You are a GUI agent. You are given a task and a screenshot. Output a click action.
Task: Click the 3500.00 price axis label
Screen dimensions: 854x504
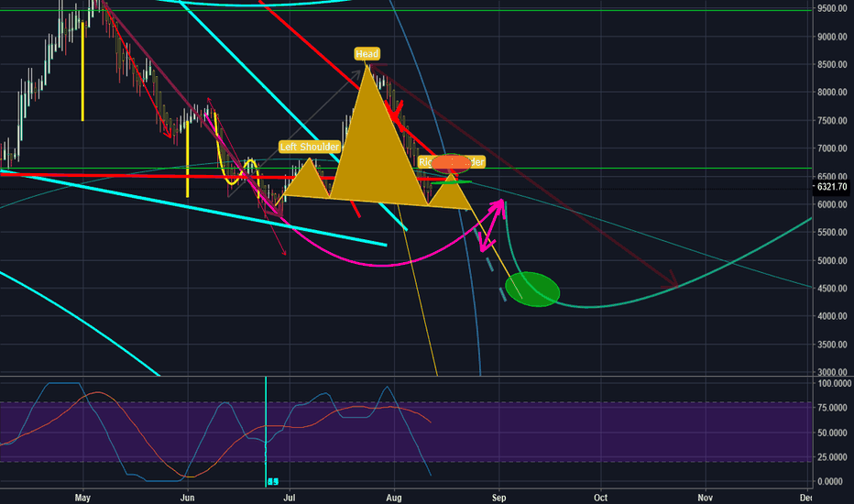(832, 345)
